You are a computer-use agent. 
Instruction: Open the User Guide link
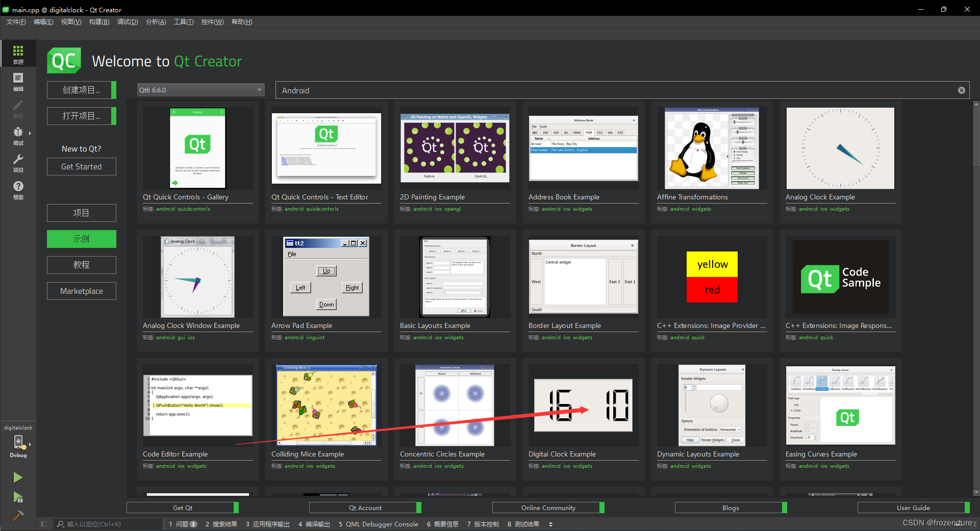coord(913,508)
